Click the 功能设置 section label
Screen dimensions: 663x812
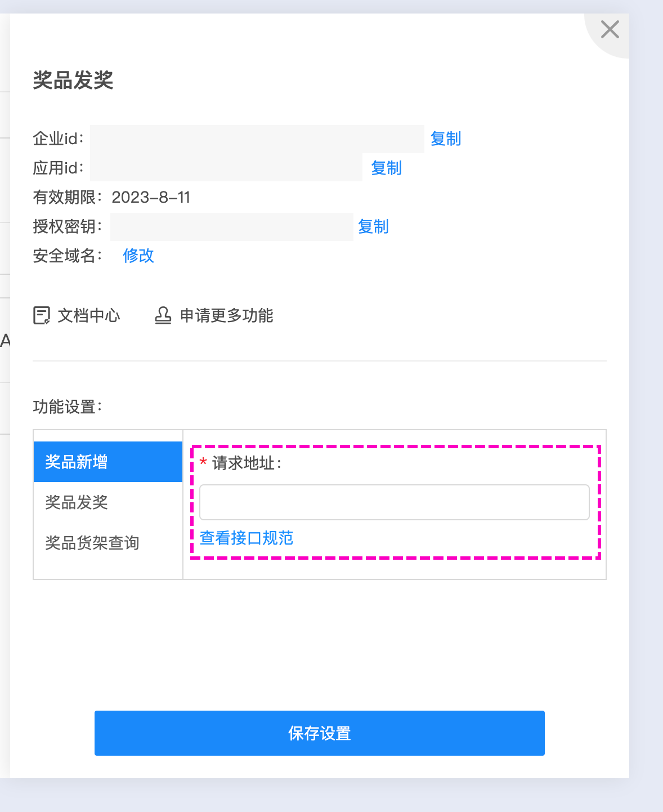(68, 407)
